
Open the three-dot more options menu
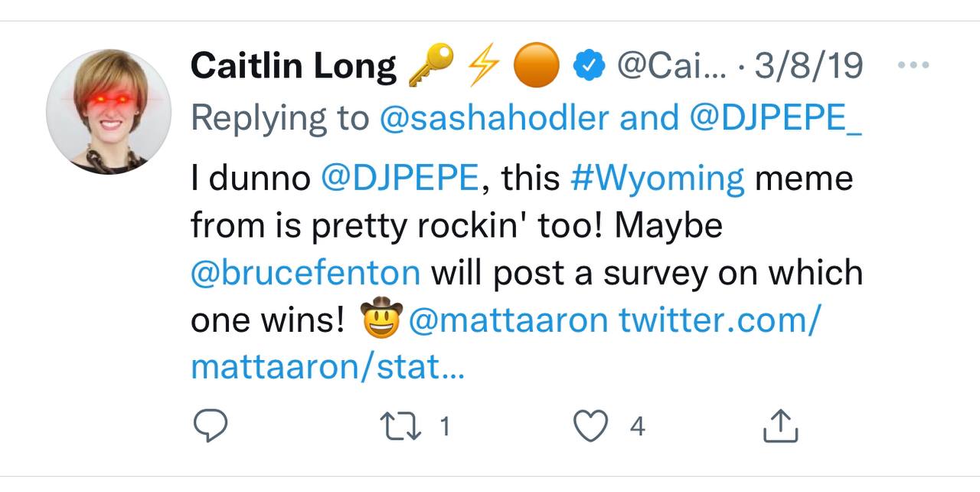coord(912,66)
